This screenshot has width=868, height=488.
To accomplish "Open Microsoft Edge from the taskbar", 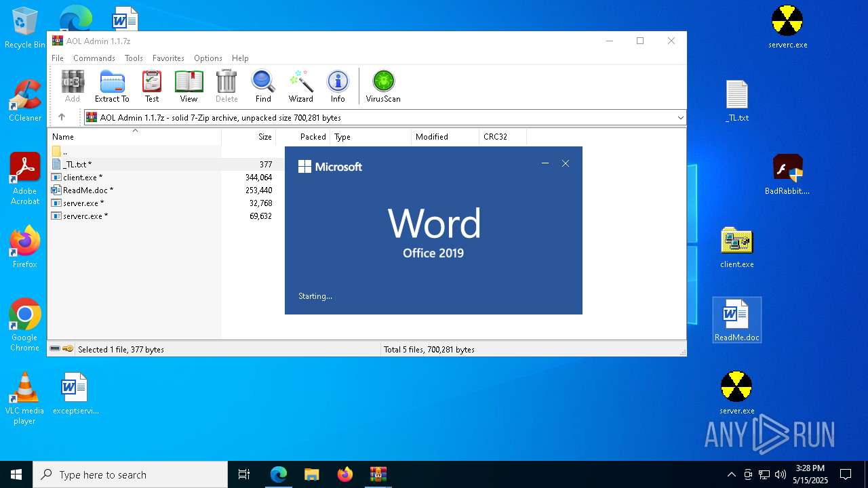I will tap(278, 474).
